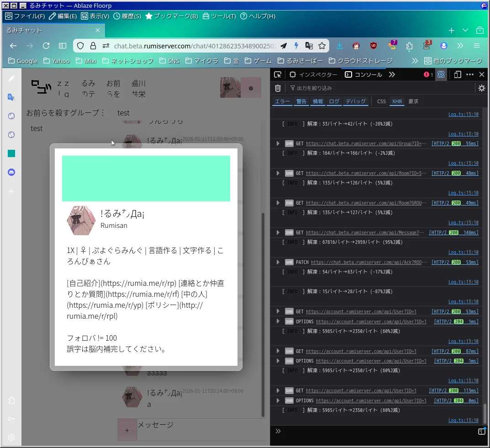Toggle the XHR filter in console

pyautogui.click(x=397, y=101)
